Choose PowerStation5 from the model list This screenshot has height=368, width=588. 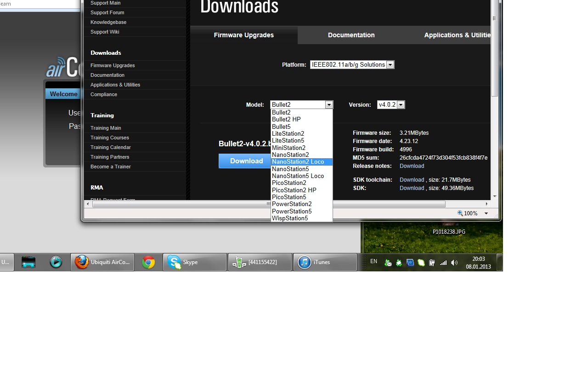tap(301, 212)
